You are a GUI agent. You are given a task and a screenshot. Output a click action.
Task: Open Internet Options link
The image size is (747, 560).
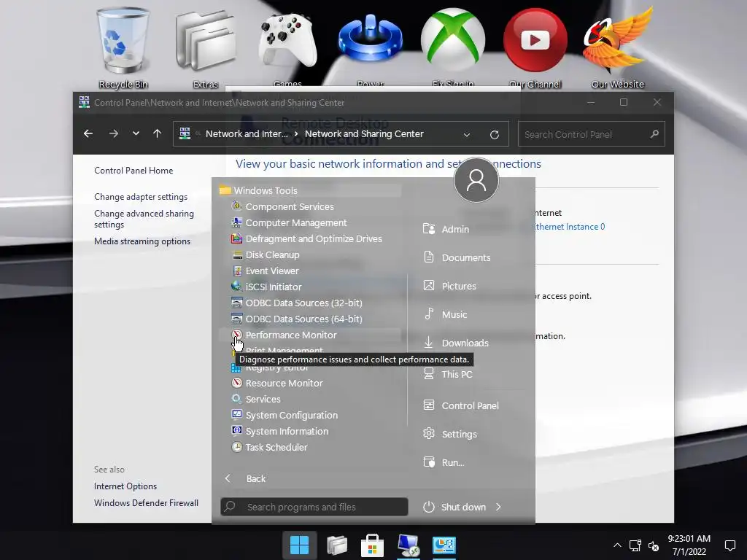coord(125,486)
